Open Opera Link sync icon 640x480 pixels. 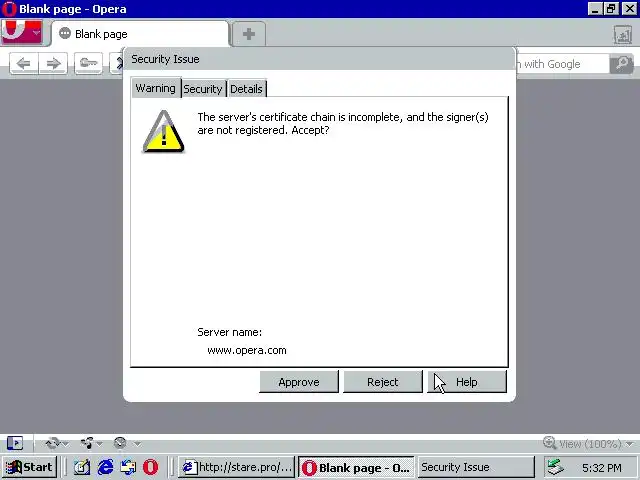(53, 443)
